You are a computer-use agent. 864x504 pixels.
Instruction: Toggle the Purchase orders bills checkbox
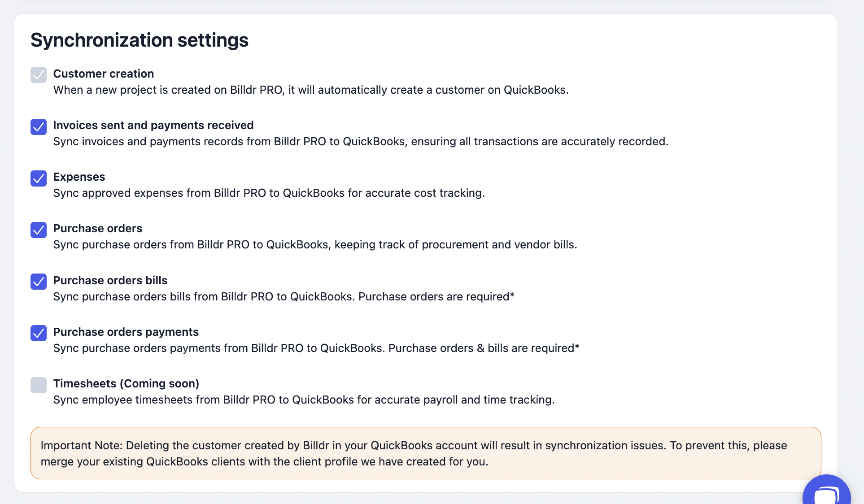click(39, 282)
